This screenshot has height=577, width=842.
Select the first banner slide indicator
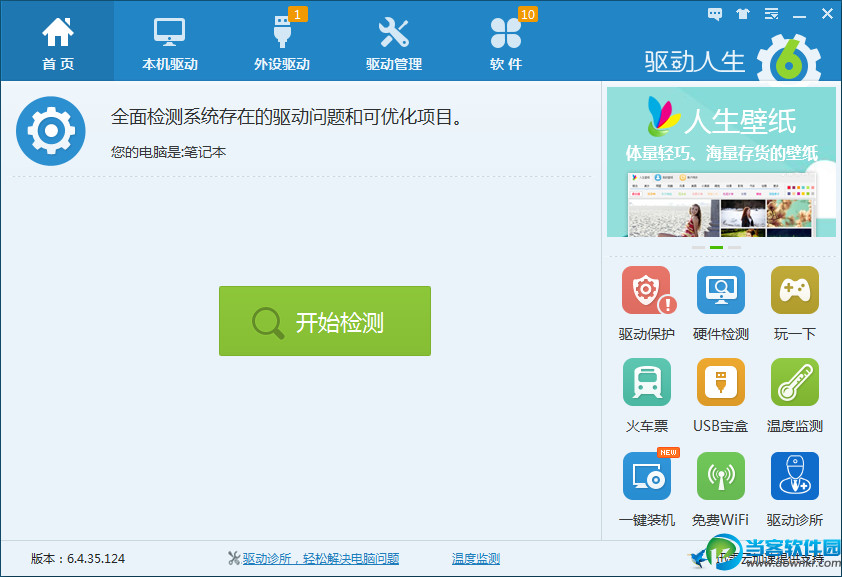tap(698, 247)
